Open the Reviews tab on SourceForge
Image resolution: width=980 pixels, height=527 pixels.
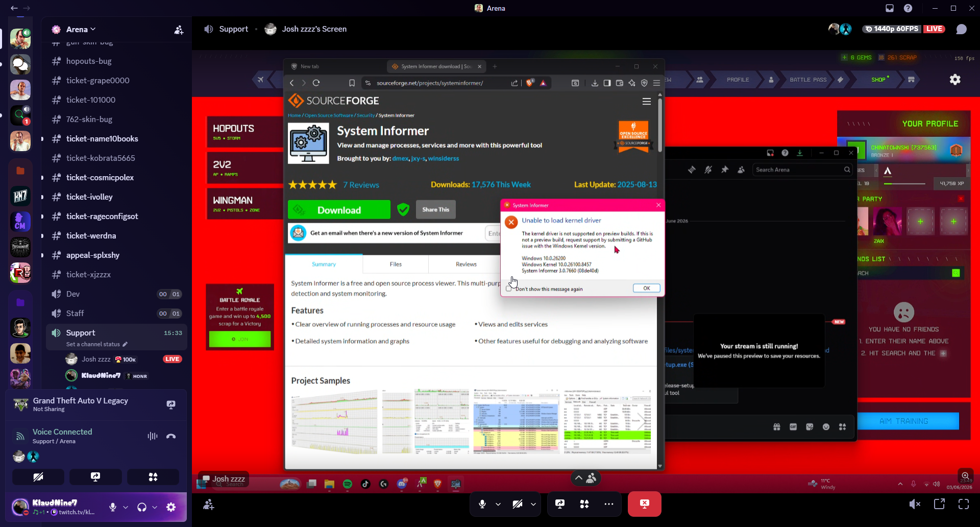coord(466,264)
